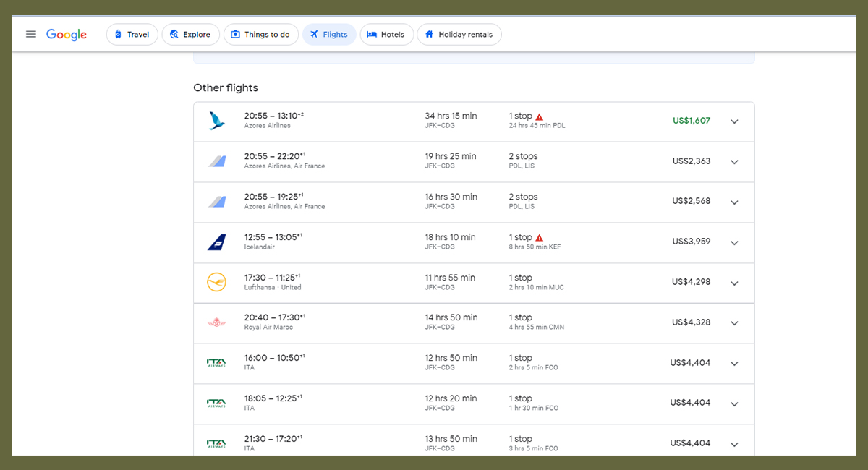Open the Holiday rentals tab
Viewport: 868px width, 470px height.
point(459,35)
